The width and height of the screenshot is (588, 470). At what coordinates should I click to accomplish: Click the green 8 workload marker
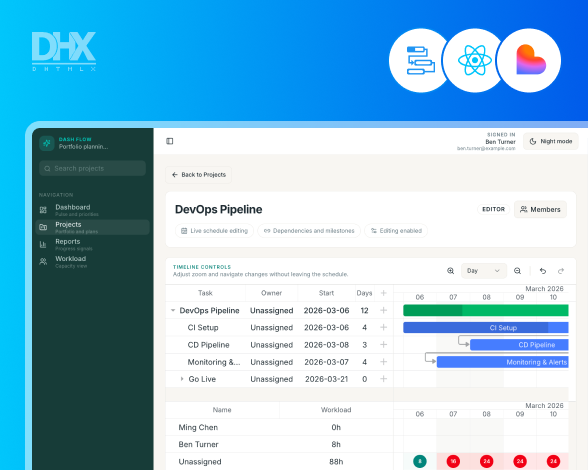[x=420, y=461]
